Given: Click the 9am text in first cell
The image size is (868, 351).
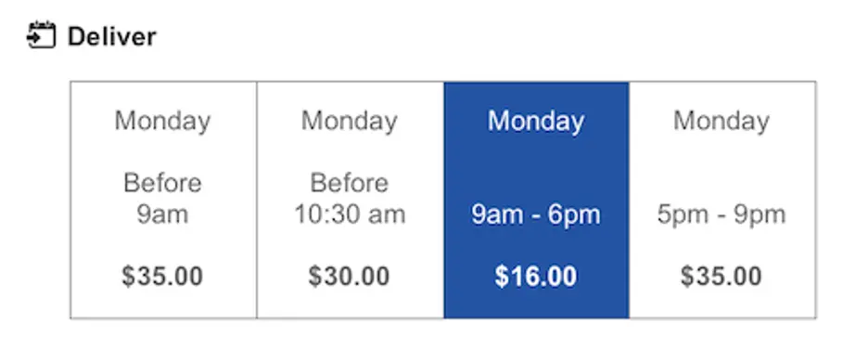Looking at the screenshot, I should pyautogui.click(x=163, y=214).
